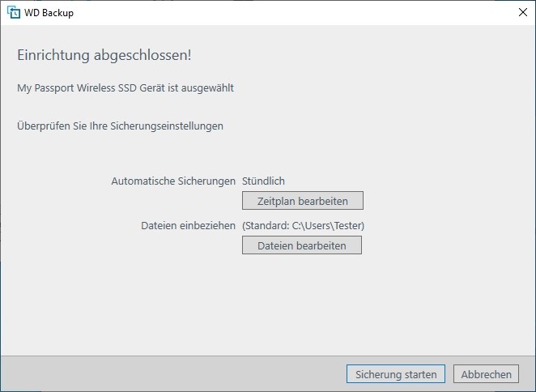Click the 'Überprüfen Sie Ihre Sicherungseinstellungen' text
This screenshot has height=392, width=536.
click(x=120, y=126)
